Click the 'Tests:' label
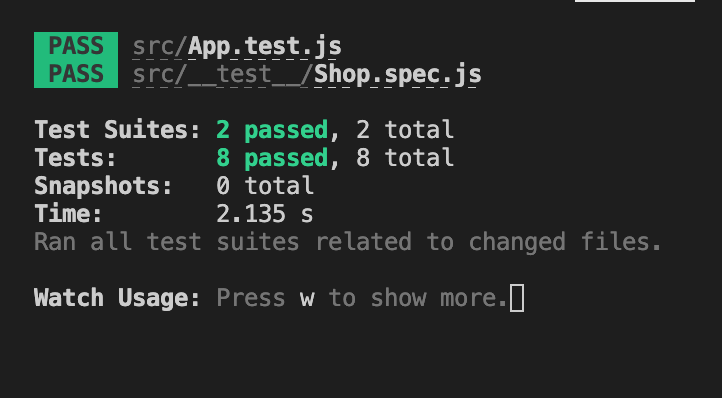722x398 pixels. (76, 158)
